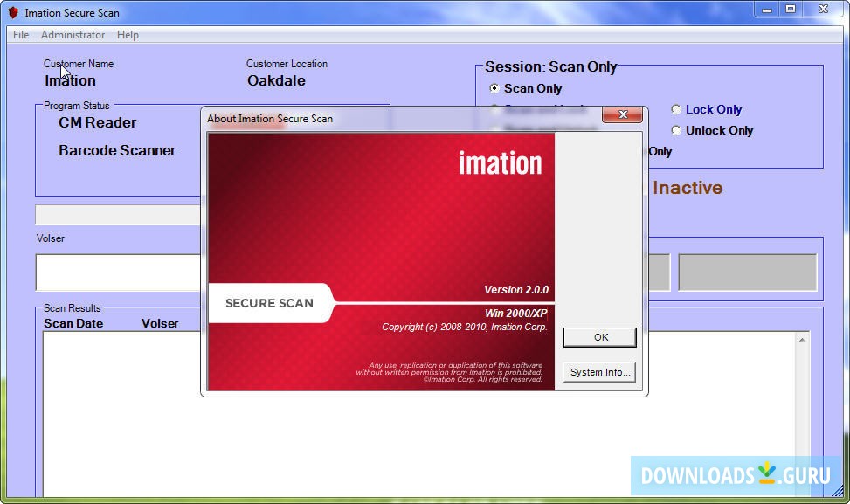Select the Scan Only radio button
Image resolution: width=850 pixels, height=504 pixels.
[x=494, y=88]
